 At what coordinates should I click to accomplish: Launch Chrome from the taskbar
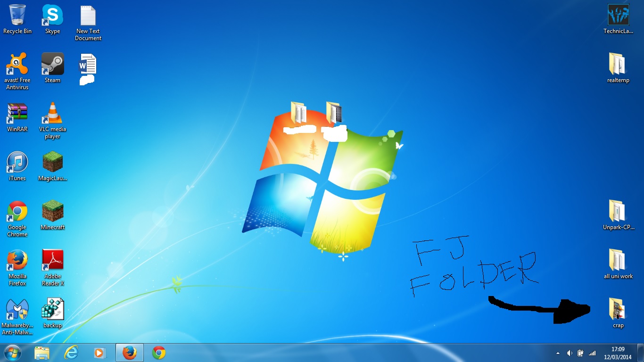click(x=159, y=353)
